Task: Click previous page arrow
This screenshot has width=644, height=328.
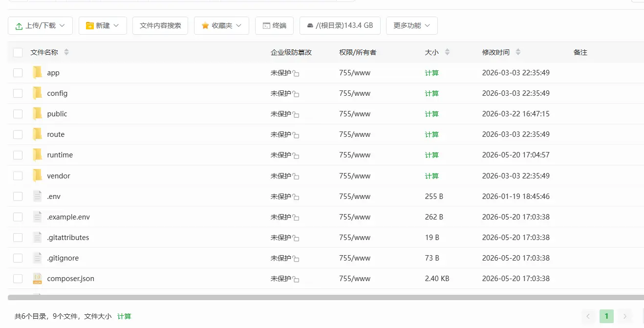Action: click(x=588, y=316)
